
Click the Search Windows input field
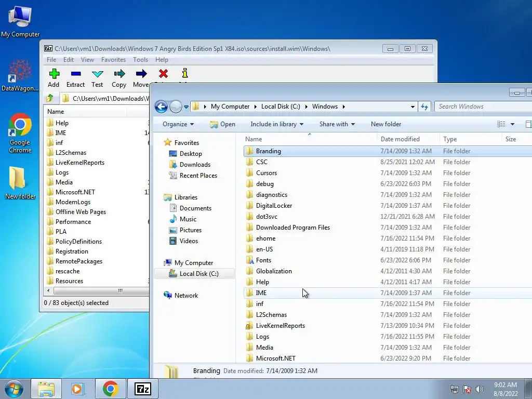pyautogui.click(x=483, y=107)
